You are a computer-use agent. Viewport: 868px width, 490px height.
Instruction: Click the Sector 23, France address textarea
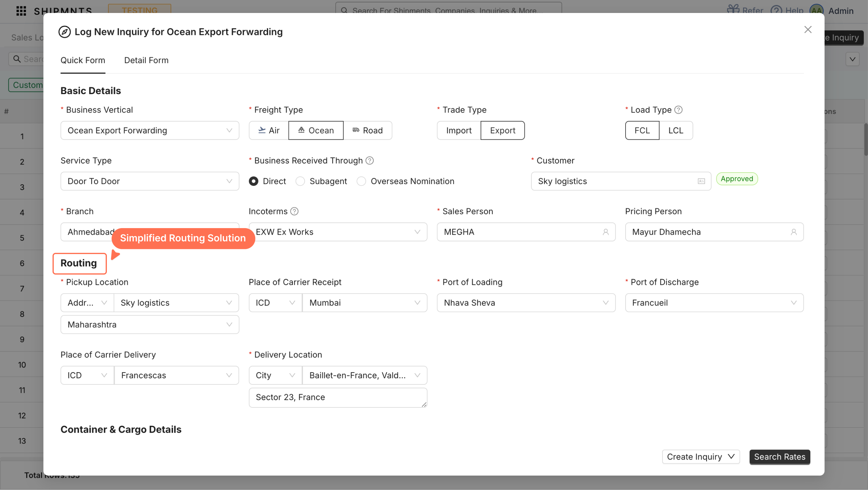[x=338, y=398]
